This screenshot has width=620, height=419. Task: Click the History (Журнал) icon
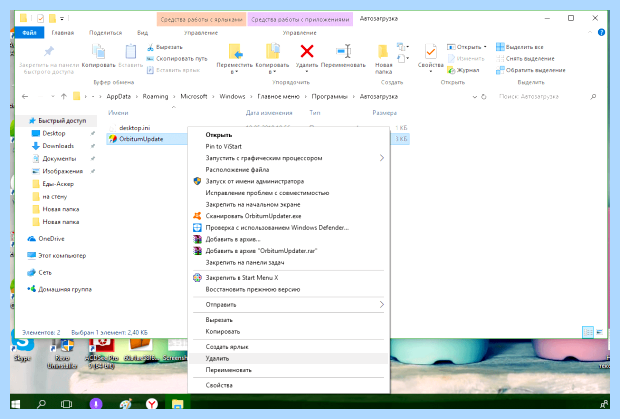451,70
